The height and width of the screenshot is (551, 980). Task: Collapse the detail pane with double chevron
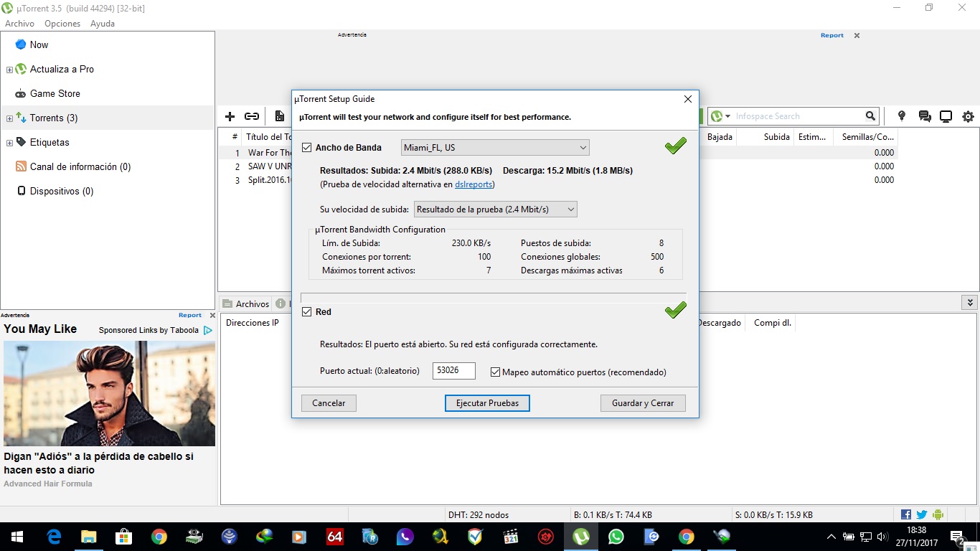970,303
